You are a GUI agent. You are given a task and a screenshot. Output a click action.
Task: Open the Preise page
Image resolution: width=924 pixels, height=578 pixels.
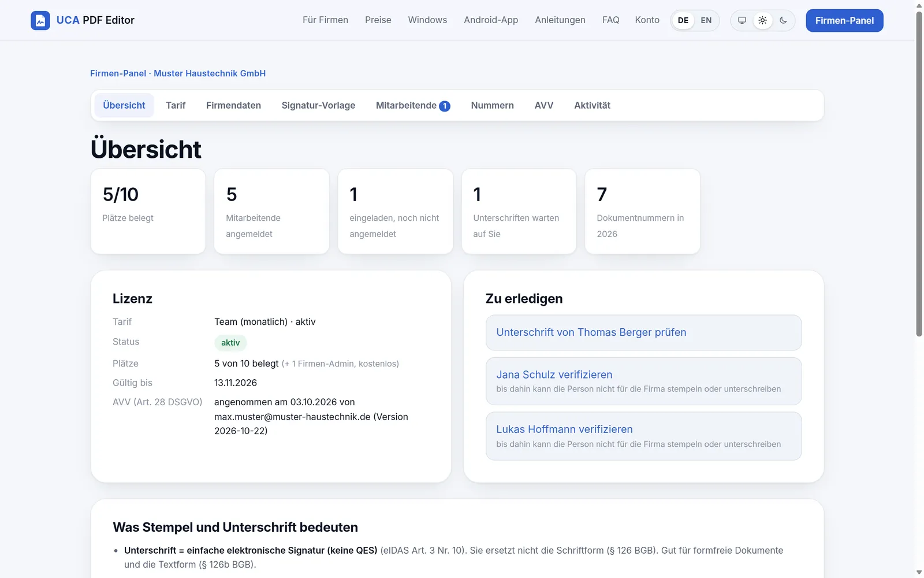click(378, 20)
